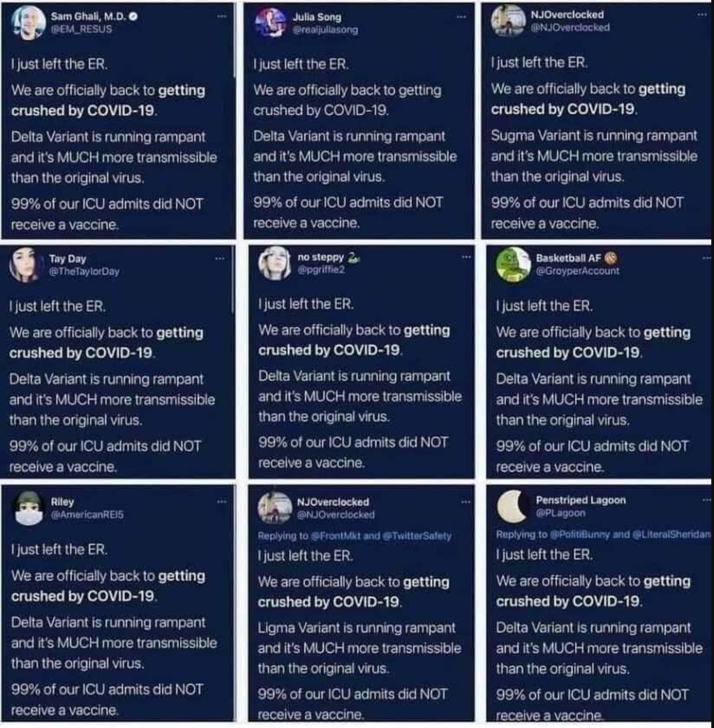Click Riley's masked soldier avatar
The image size is (714, 728).
[29, 508]
